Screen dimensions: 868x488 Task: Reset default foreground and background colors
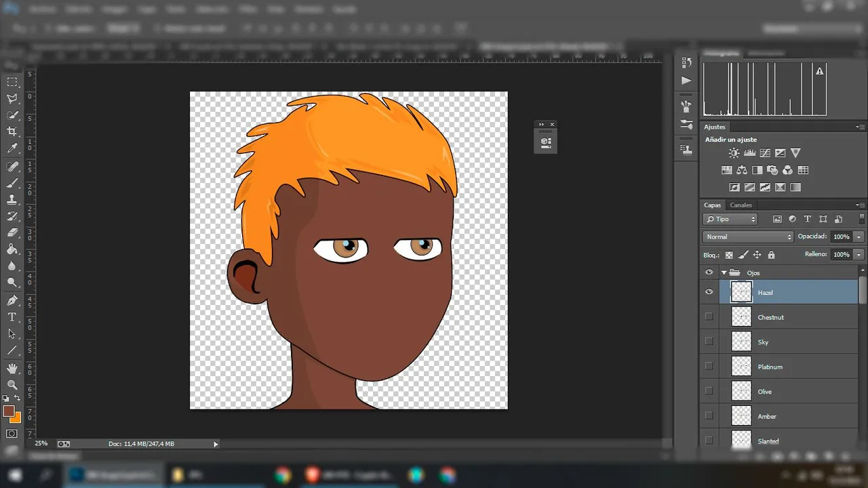6,399
